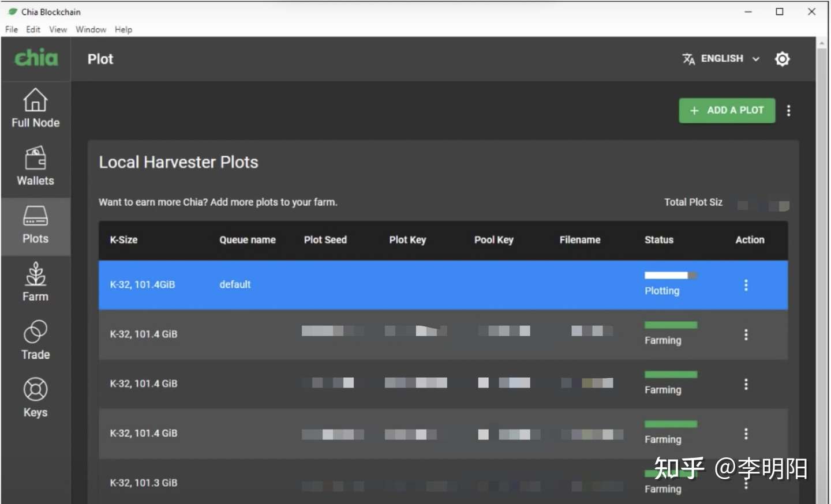
Task: Click the Filename column header
Action: 579,240
